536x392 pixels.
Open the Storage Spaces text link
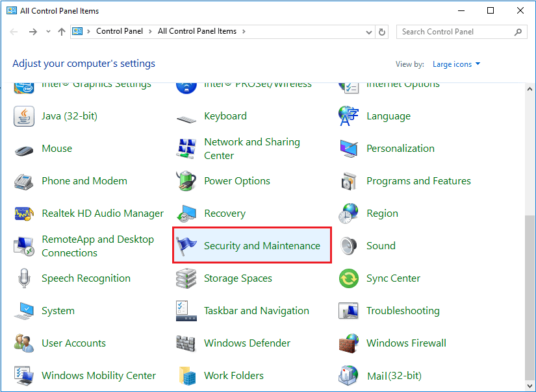(x=238, y=278)
